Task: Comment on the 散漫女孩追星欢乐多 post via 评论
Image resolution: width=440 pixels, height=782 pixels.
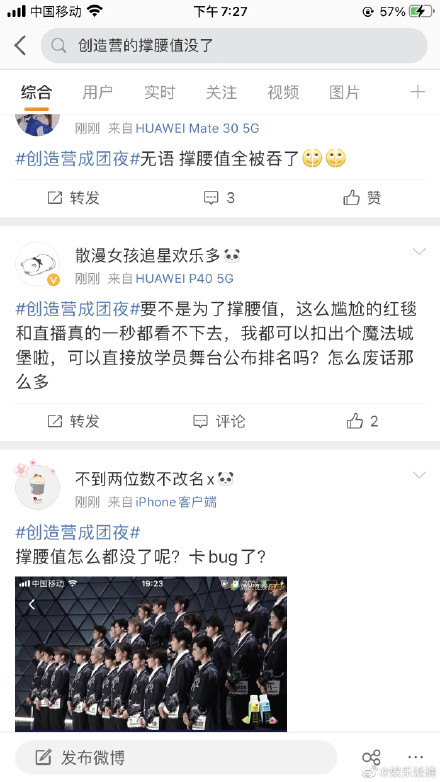Action: 219,421
